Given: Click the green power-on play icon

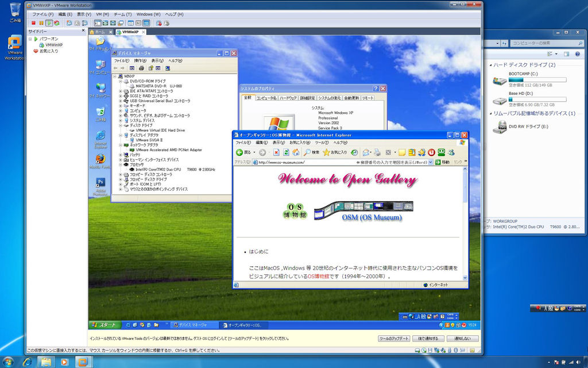Looking at the screenshot, I should tap(49, 23).
